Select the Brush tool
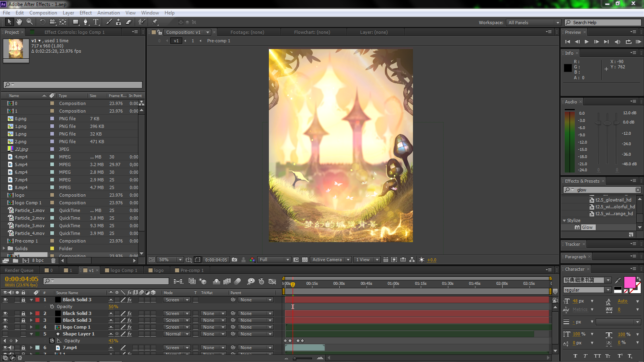The image size is (644, 362). pyautogui.click(x=109, y=22)
